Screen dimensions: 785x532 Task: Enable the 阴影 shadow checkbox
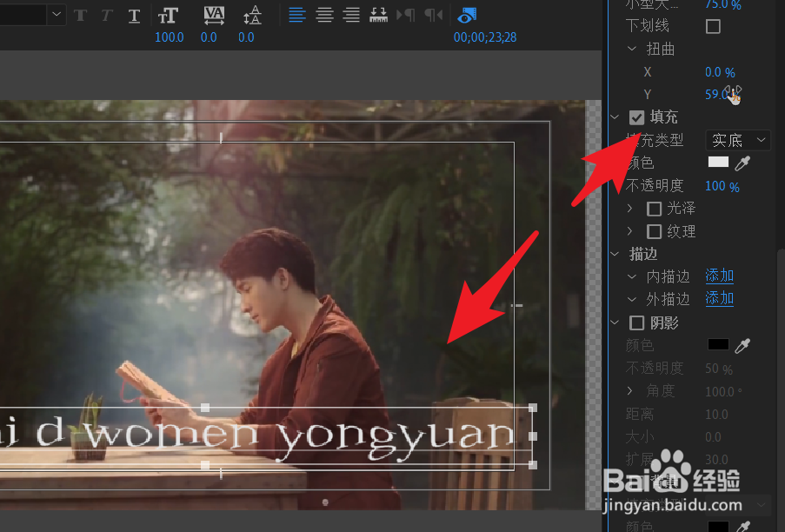click(637, 323)
